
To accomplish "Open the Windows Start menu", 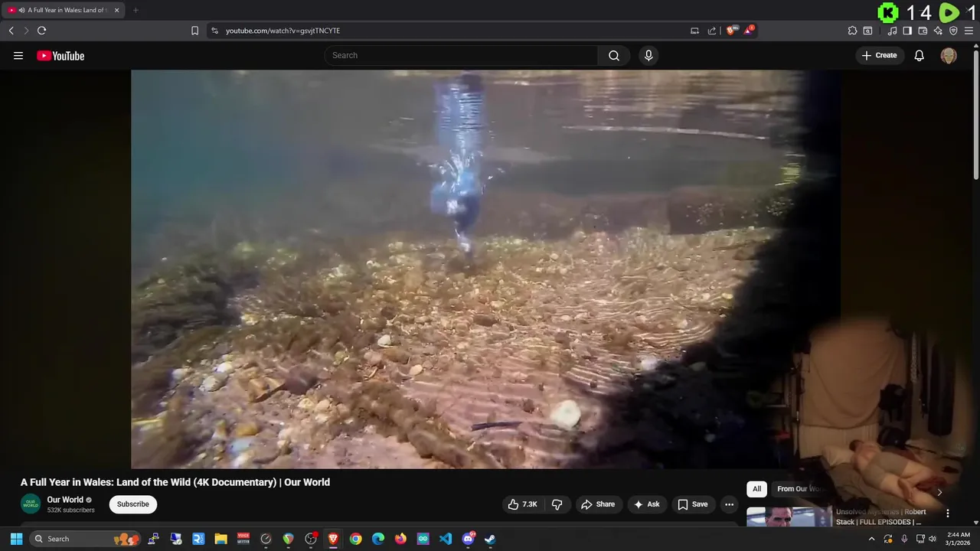I will [16, 539].
